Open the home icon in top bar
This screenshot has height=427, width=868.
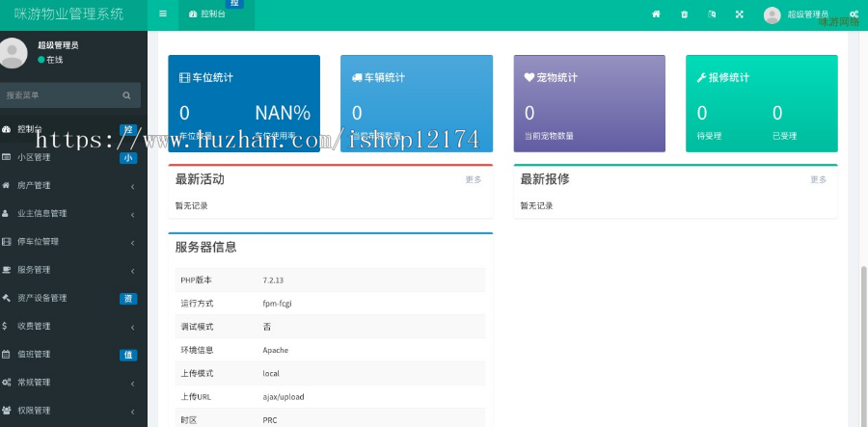[656, 14]
